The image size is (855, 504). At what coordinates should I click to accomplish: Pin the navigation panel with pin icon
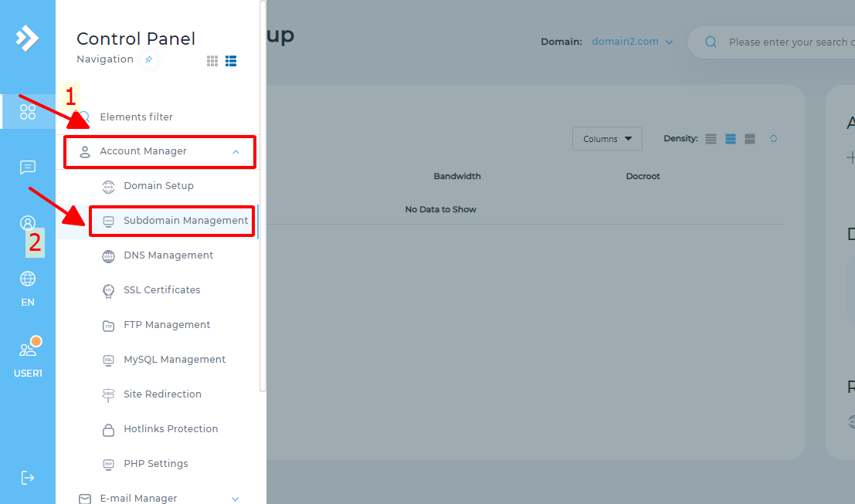(x=149, y=59)
